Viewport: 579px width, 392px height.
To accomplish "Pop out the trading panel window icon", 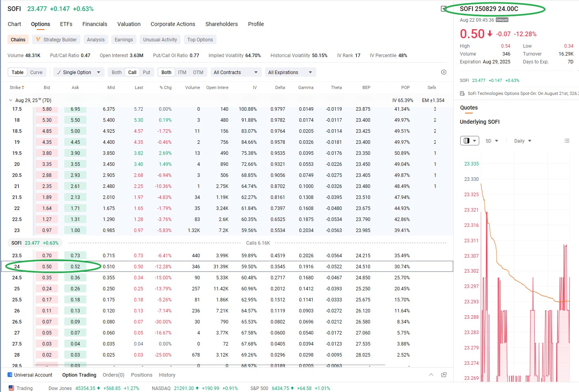I will (444, 375).
